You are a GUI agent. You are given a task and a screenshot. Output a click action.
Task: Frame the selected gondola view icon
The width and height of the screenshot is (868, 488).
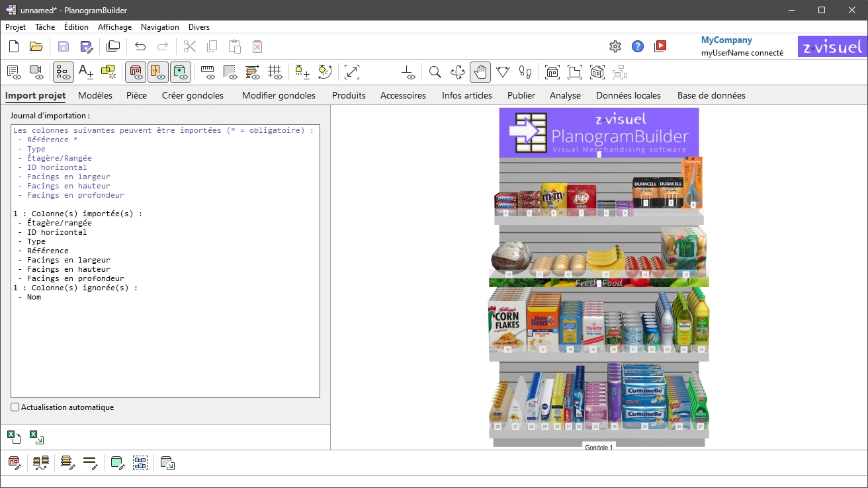click(552, 72)
